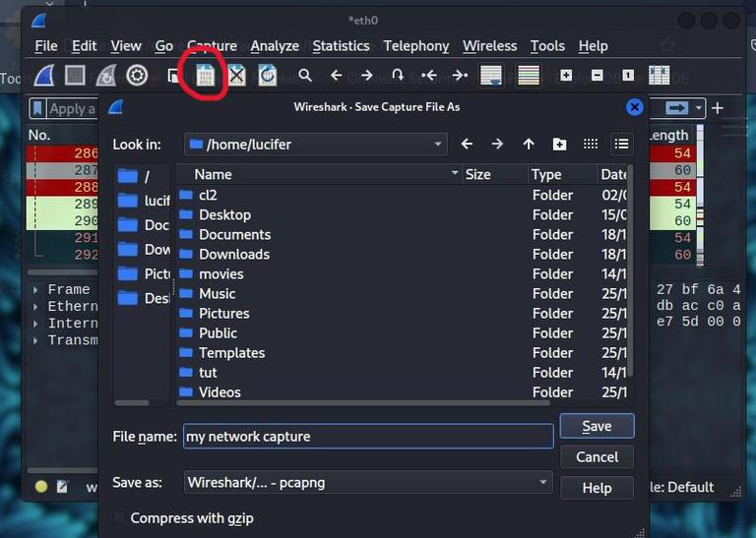Click the magnifier find packet icon
This screenshot has height=538, width=756.
point(305,75)
